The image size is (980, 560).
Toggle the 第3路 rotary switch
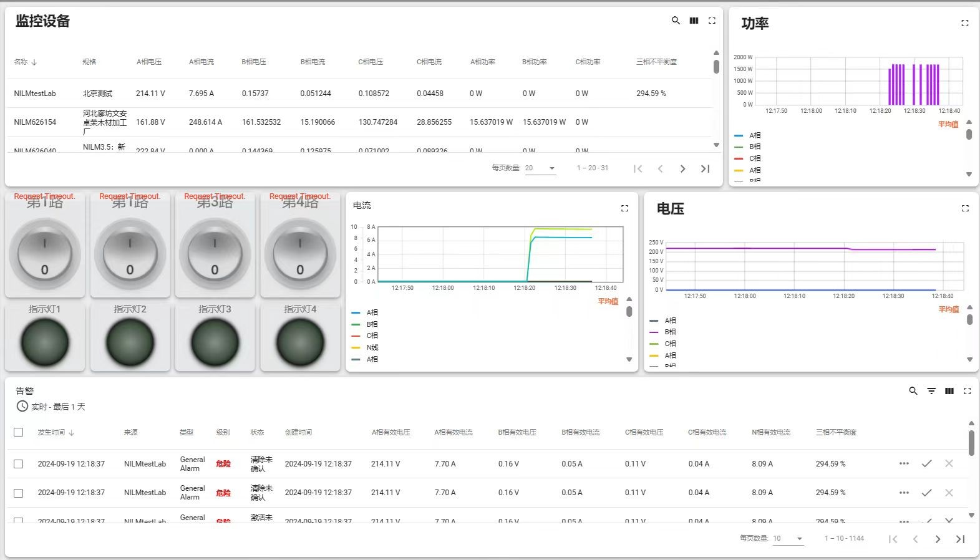[x=215, y=254]
